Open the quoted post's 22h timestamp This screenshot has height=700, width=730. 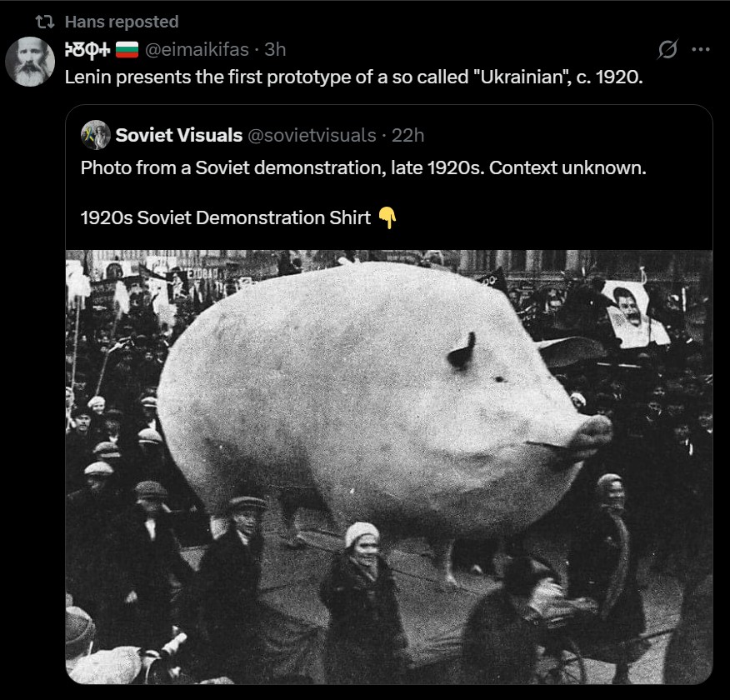point(407,136)
